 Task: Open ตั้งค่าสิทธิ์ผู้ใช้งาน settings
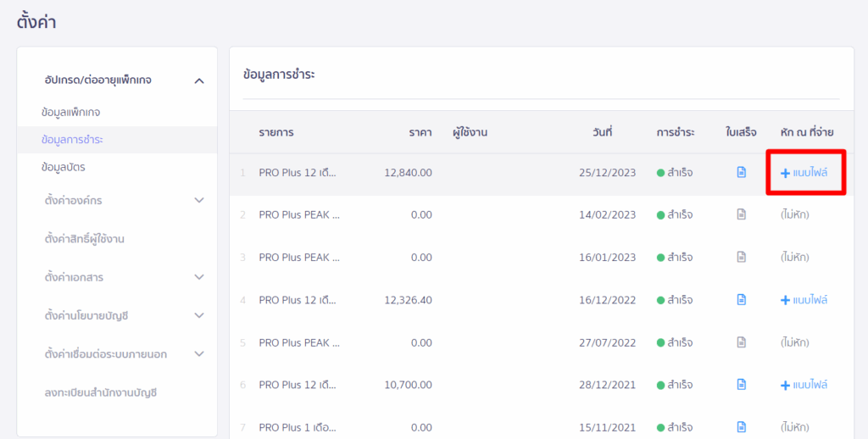coord(85,239)
